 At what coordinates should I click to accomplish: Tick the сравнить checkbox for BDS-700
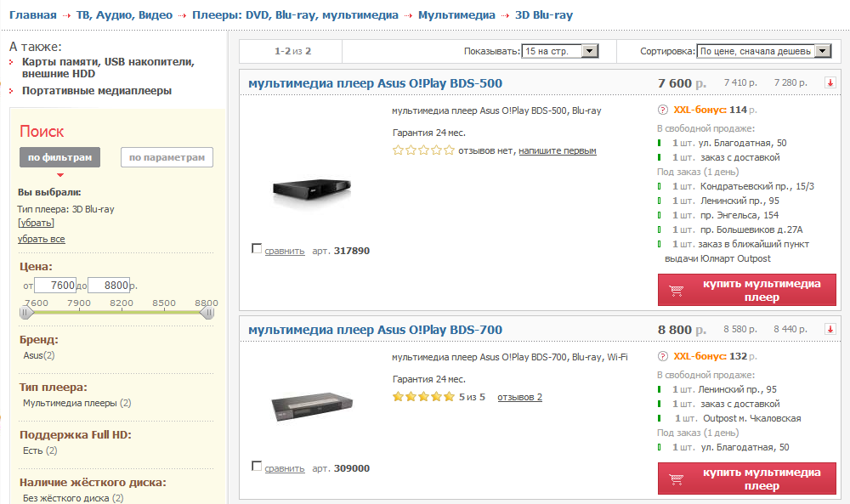click(257, 467)
